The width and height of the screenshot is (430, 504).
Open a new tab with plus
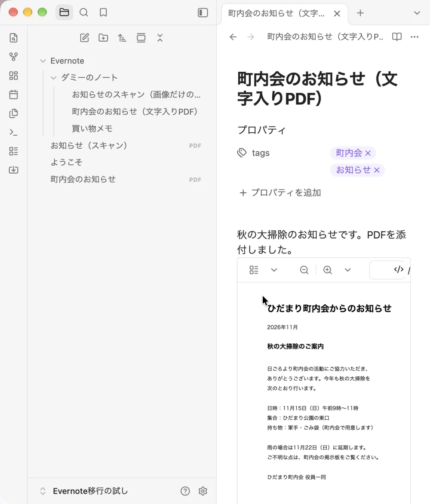pos(360,13)
